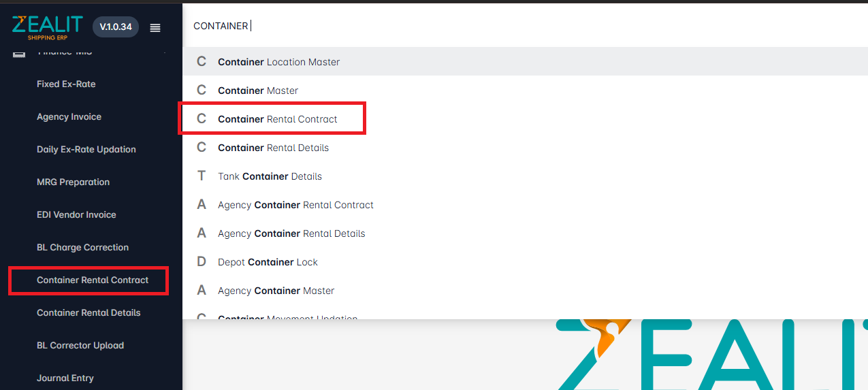
Task: Click the D letter icon beside Depot Container Lock
Action: (202, 261)
